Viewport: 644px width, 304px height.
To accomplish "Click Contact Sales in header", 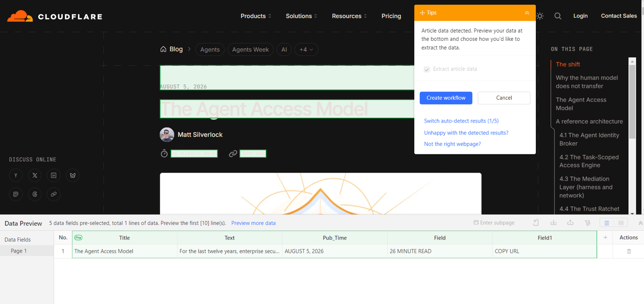I will (619, 16).
